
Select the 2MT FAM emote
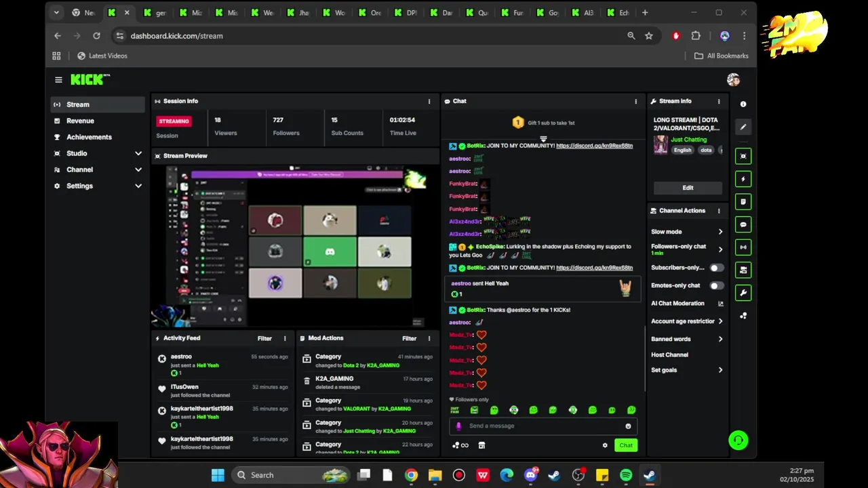point(455,410)
